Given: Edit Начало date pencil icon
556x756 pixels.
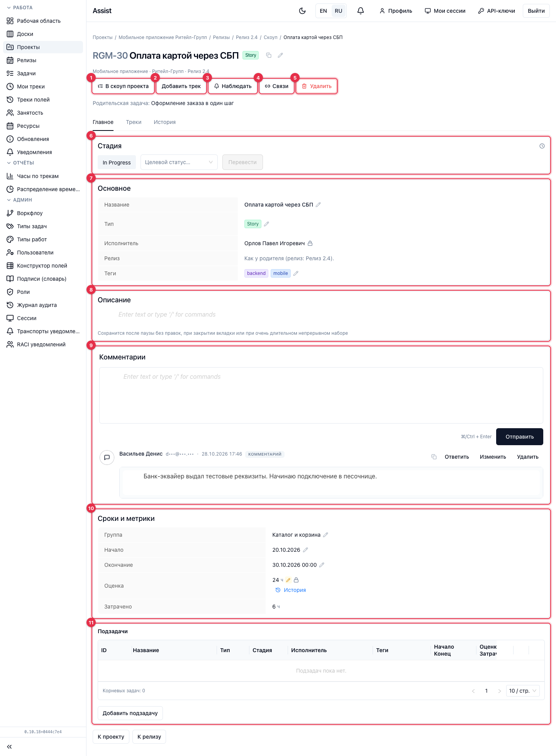Looking at the screenshot, I should (305, 550).
